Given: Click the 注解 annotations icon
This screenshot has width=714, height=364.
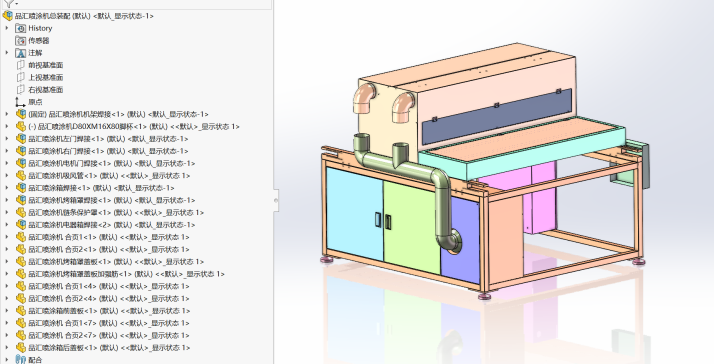Looking at the screenshot, I should (20, 53).
